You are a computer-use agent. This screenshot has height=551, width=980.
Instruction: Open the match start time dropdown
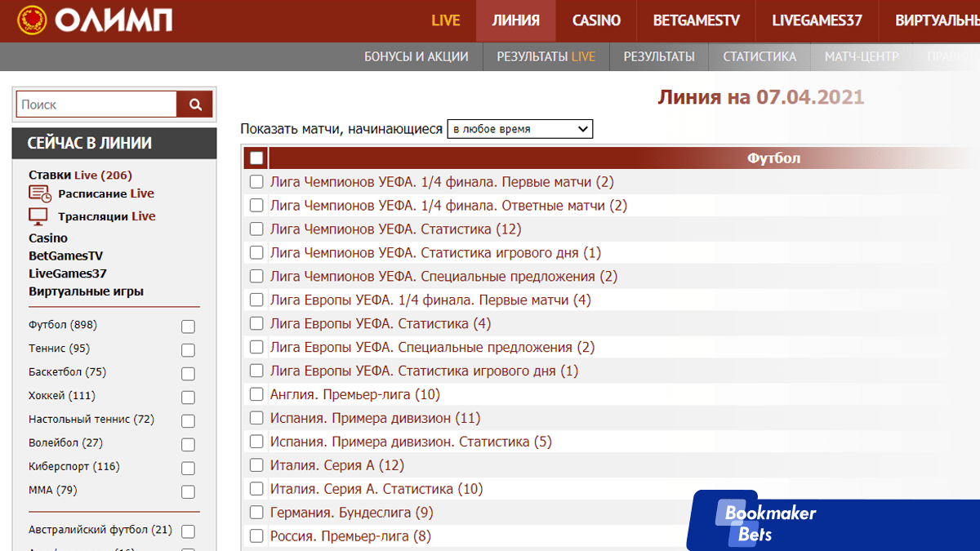519,129
